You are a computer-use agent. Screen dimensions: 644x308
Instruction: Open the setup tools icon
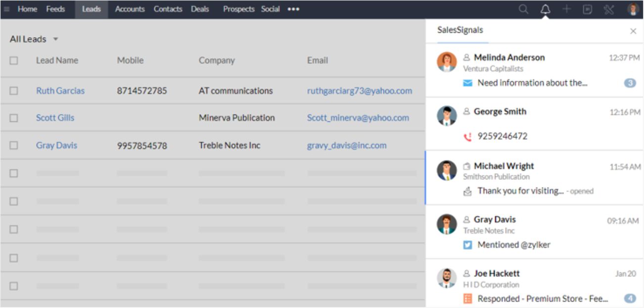[x=608, y=9]
